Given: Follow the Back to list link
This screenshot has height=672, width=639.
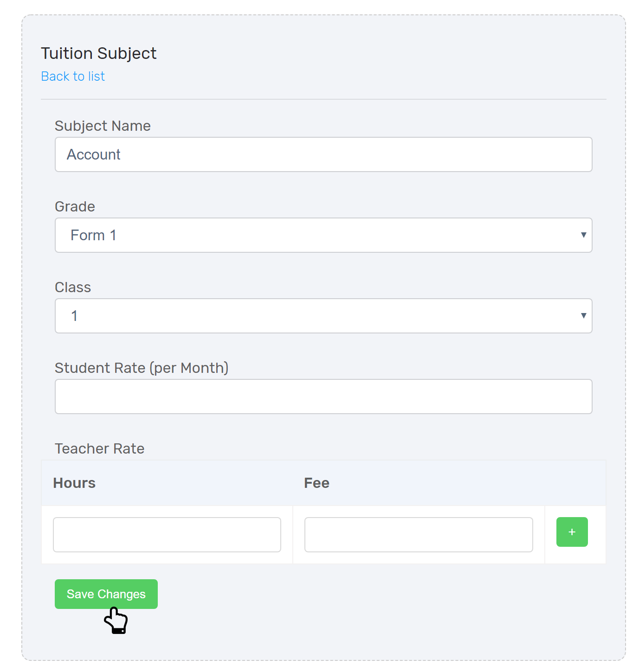Looking at the screenshot, I should pyautogui.click(x=73, y=76).
